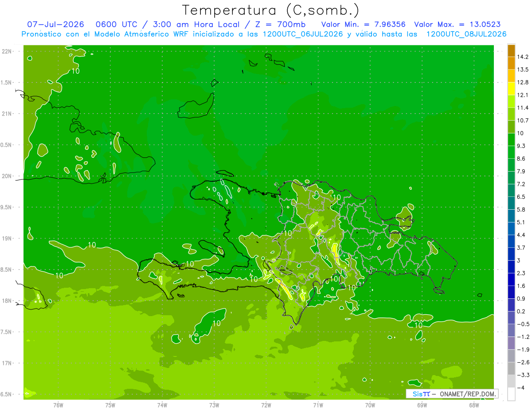
Task: Click the "ONAMET/REP.DOM." credit label
Action: click(x=469, y=394)
